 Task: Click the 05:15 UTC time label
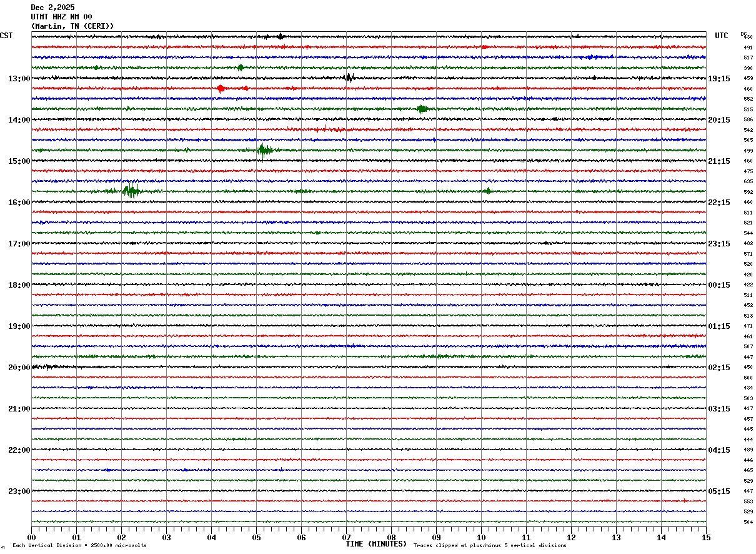pos(719,491)
